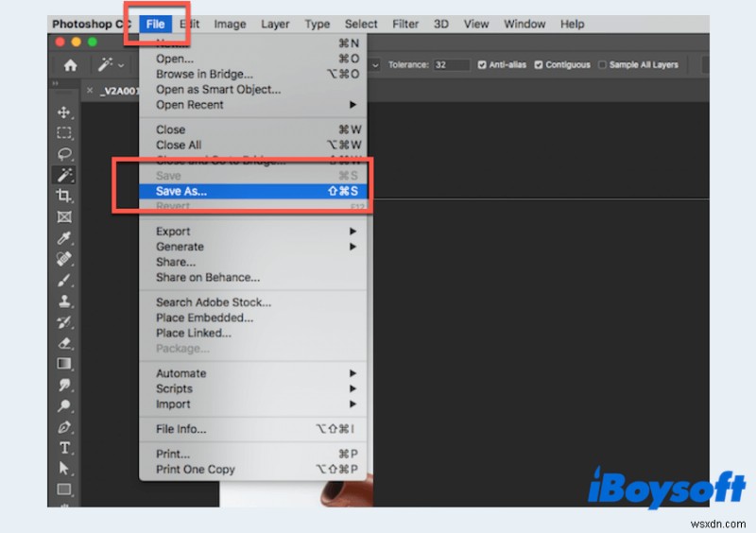This screenshot has height=533, width=756.
Task: Choose Browse in Bridge...
Action: [253, 75]
